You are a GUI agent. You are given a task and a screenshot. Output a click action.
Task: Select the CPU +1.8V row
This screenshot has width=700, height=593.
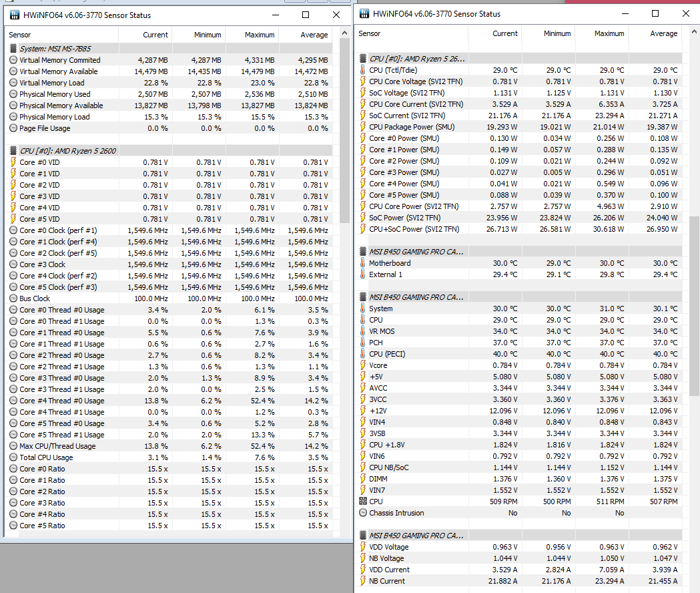[518, 445]
